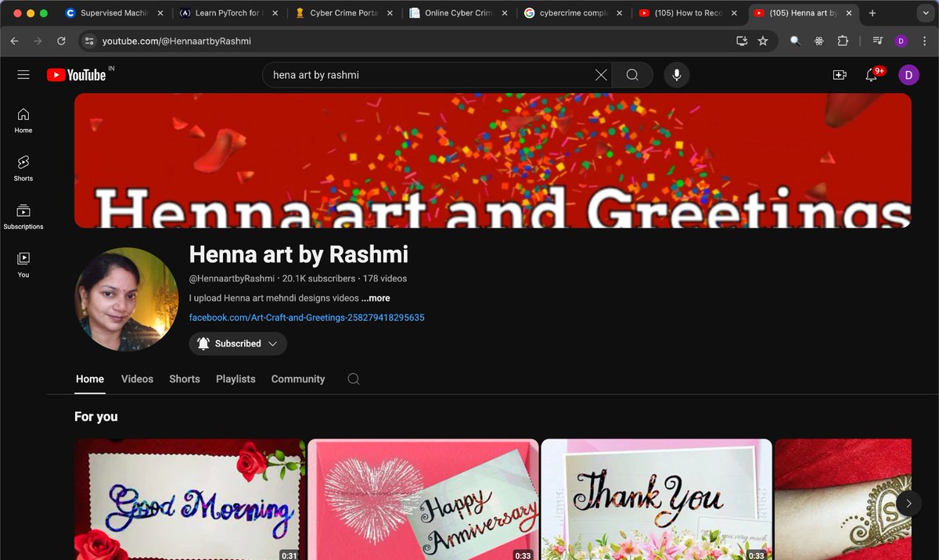Open the YouTube account avatar menu
This screenshot has width=939, height=560.
(908, 75)
